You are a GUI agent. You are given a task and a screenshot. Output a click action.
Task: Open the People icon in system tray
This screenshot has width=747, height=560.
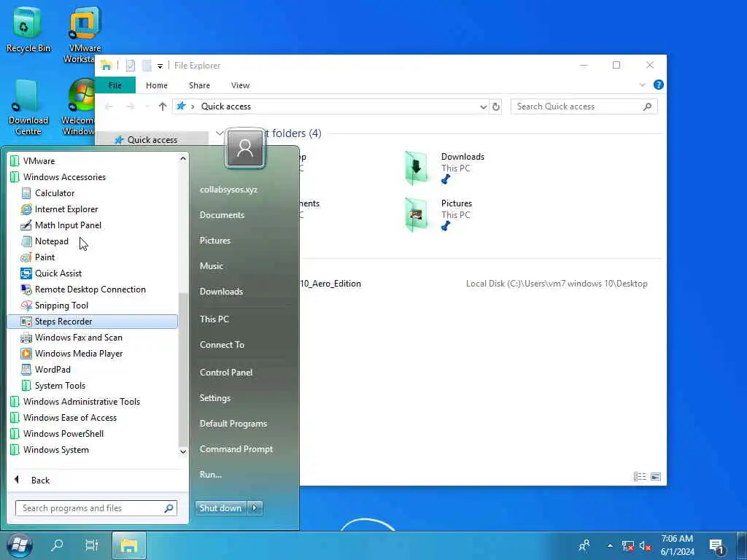584,545
